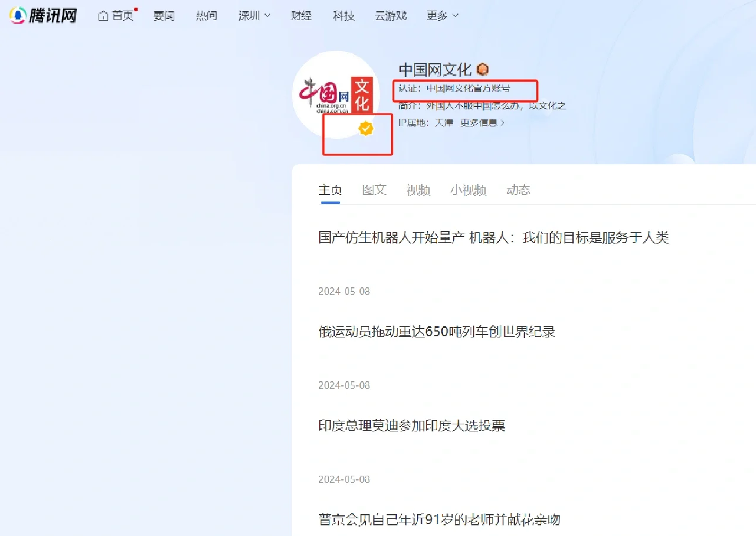Click the 中国网文化 profile avatar

coord(336,95)
